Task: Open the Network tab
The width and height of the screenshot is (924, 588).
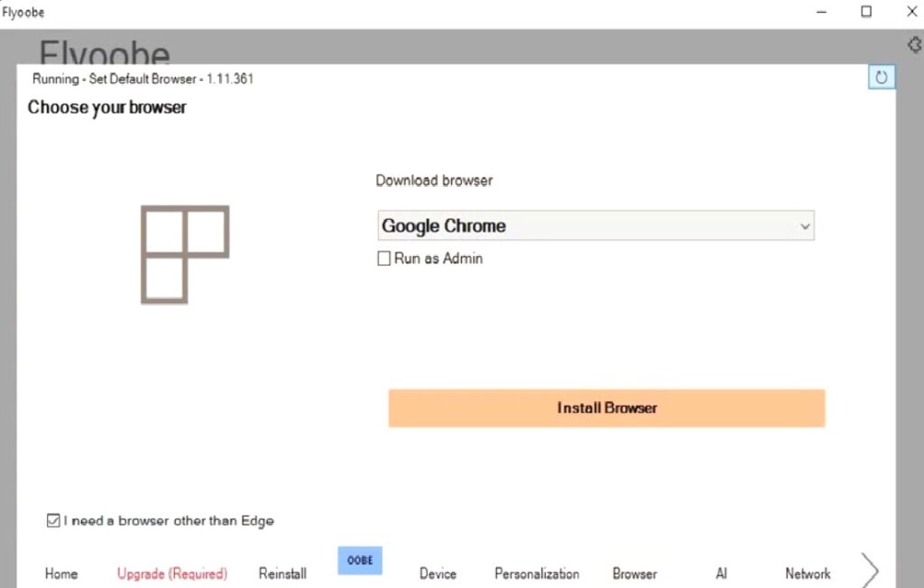Action: (808, 574)
